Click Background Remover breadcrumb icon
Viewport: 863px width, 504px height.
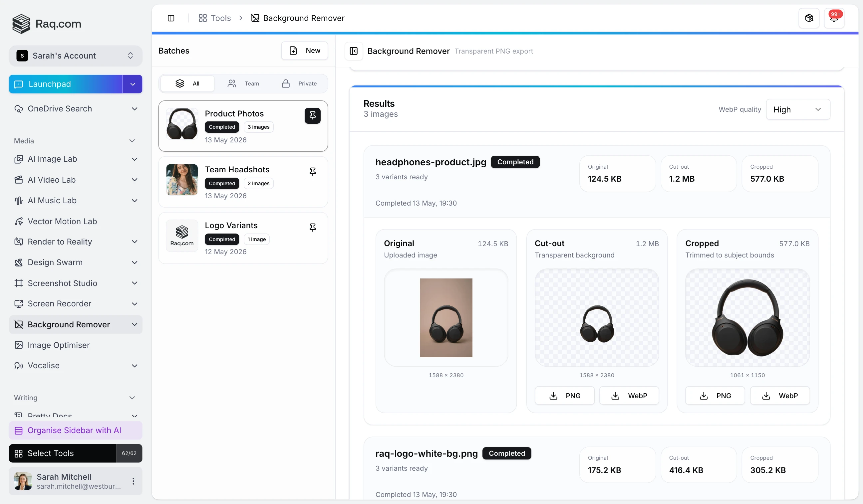coord(255,18)
